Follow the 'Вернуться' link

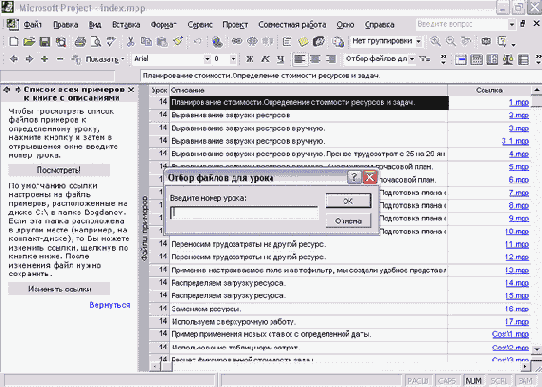110,305
